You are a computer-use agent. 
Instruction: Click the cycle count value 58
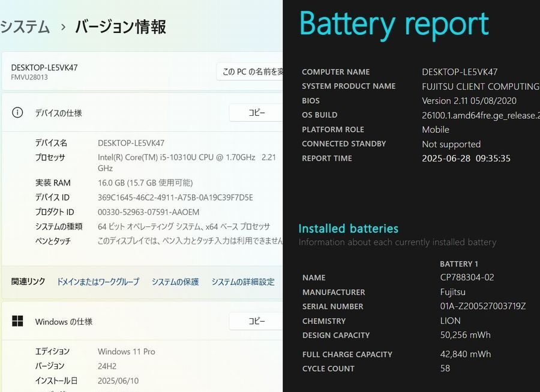(445, 368)
